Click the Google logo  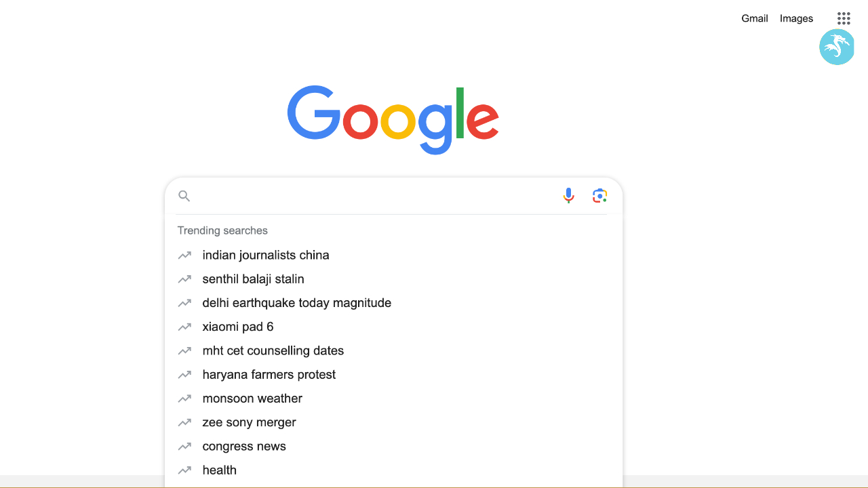click(x=393, y=119)
